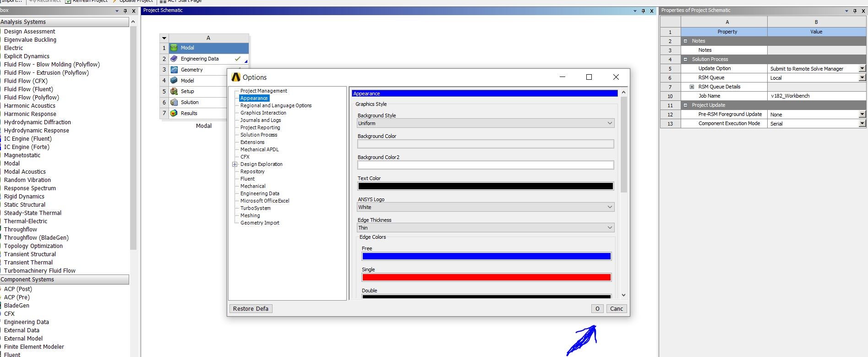Click the black Double edge color swatch
Viewport: 868px width, 357px height.
click(x=486, y=297)
